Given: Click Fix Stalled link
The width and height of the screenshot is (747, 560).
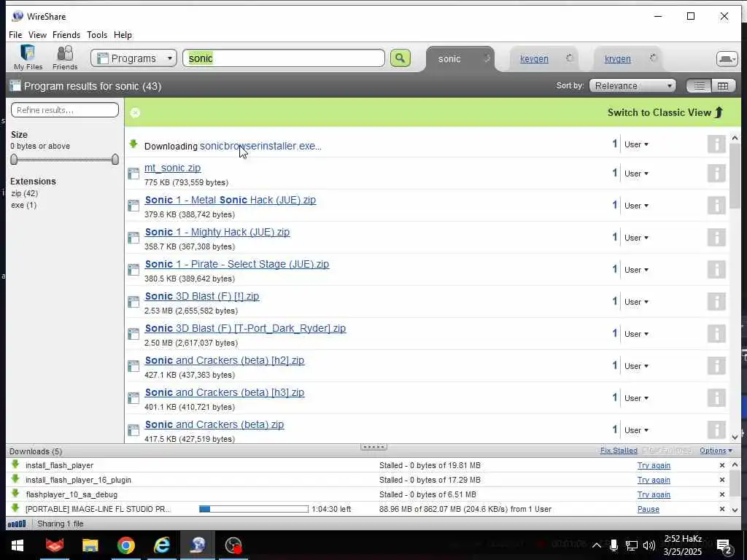Looking at the screenshot, I should click(619, 451).
